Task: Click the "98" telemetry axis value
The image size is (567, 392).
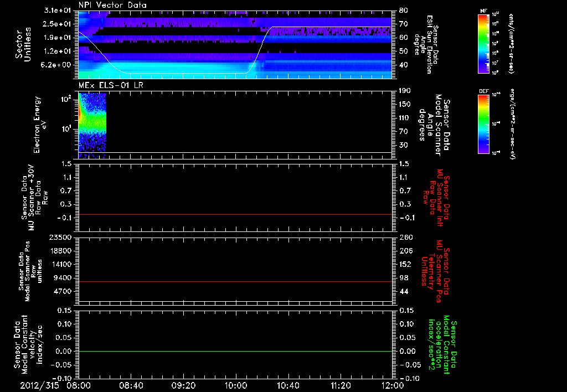Action: 404,278
